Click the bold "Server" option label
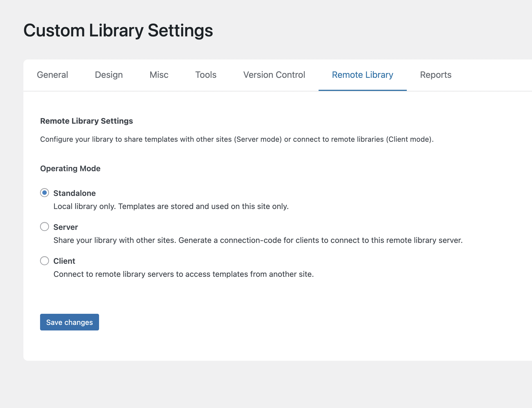The height and width of the screenshot is (408, 532). coord(65,227)
